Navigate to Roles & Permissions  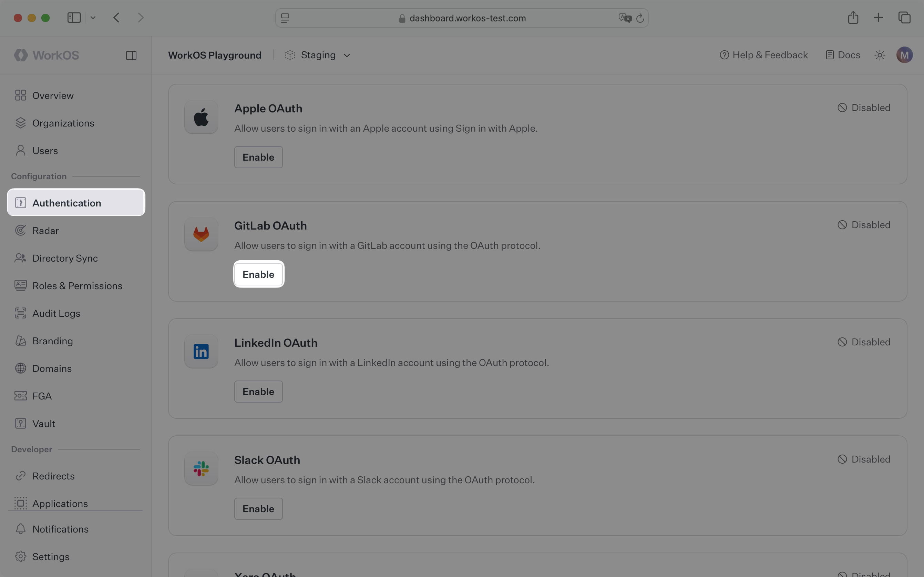pos(77,285)
